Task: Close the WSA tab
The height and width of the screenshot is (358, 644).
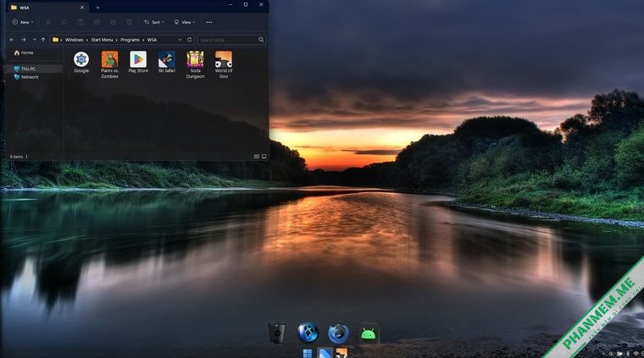Action: (x=82, y=8)
